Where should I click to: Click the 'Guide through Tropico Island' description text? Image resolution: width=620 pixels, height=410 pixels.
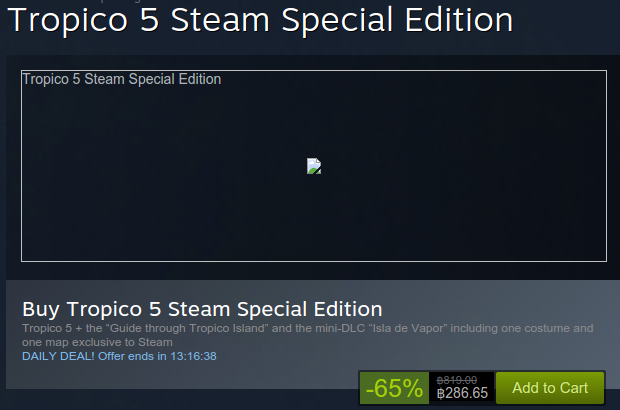click(x=187, y=328)
